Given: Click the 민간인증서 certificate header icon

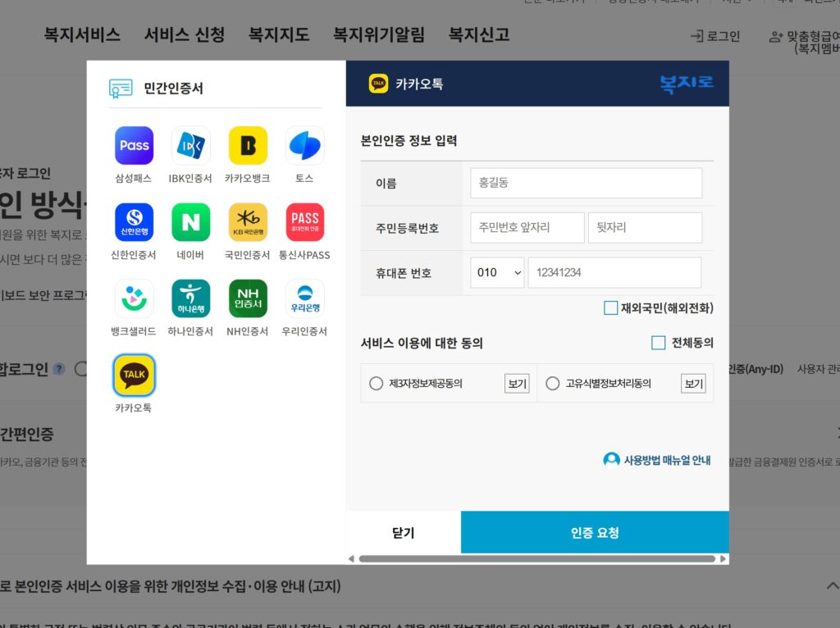Looking at the screenshot, I should 121,89.
